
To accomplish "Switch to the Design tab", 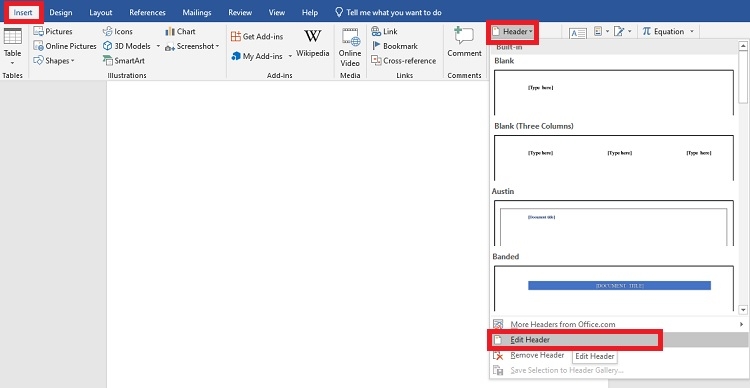I will coord(61,12).
